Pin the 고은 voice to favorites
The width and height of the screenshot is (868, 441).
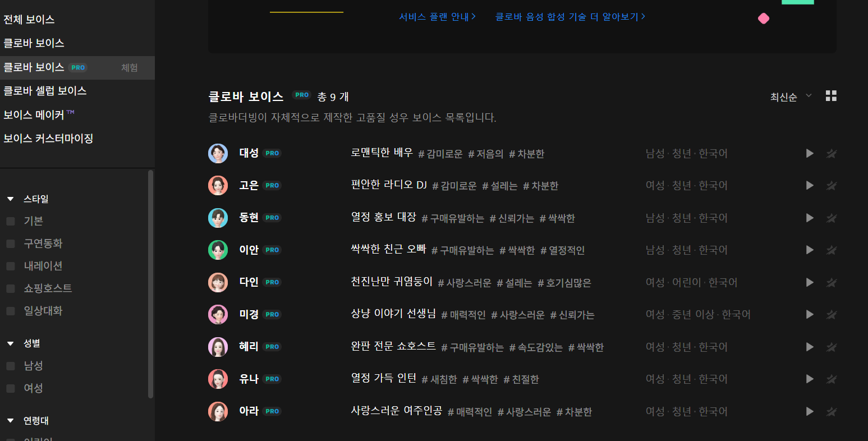832,185
